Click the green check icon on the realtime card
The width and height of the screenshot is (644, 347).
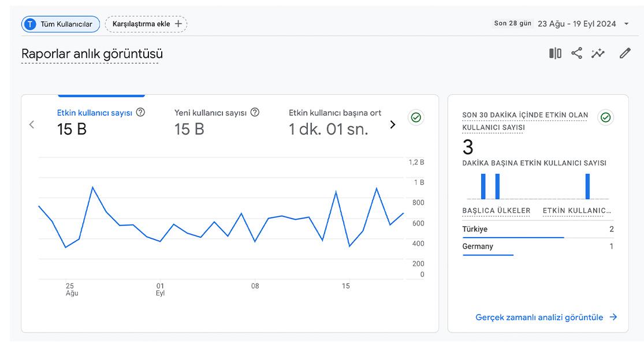[x=606, y=117]
